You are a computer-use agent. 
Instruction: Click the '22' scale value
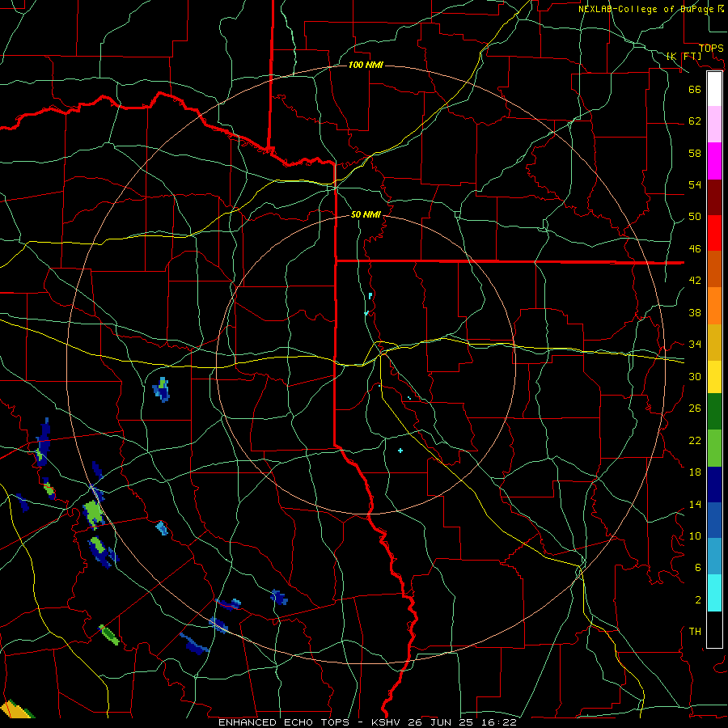click(695, 440)
